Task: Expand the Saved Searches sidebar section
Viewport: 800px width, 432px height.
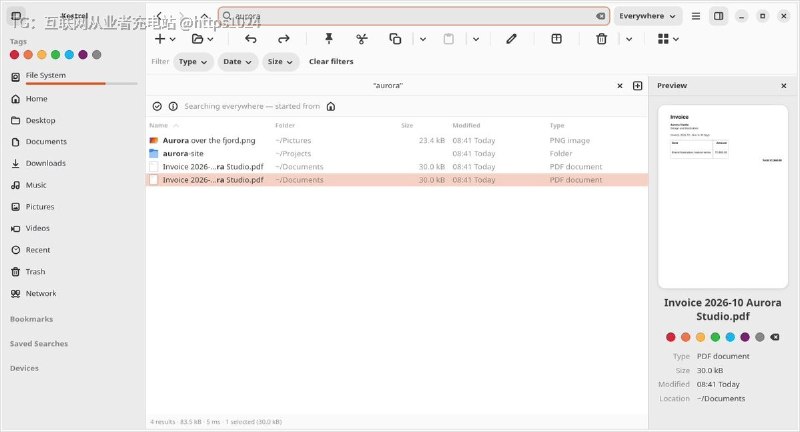Action: [39, 344]
